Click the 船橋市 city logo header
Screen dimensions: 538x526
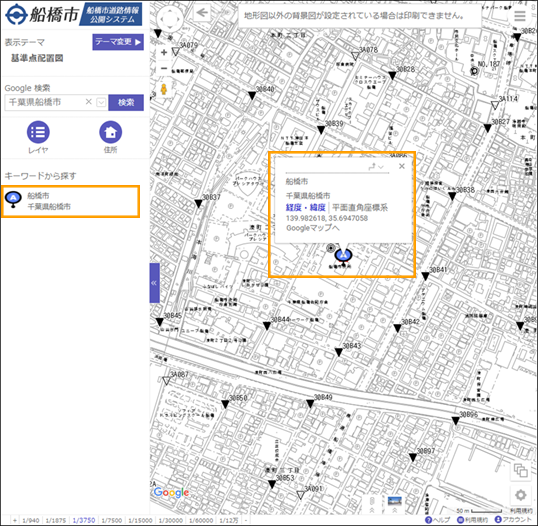point(42,14)
